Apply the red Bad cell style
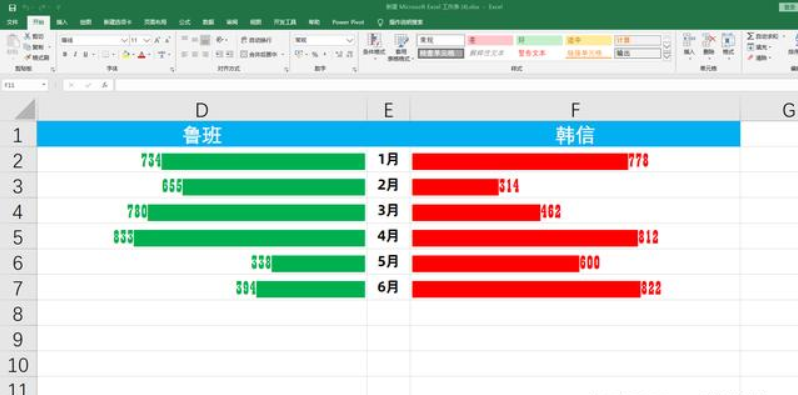 [490, 40]
